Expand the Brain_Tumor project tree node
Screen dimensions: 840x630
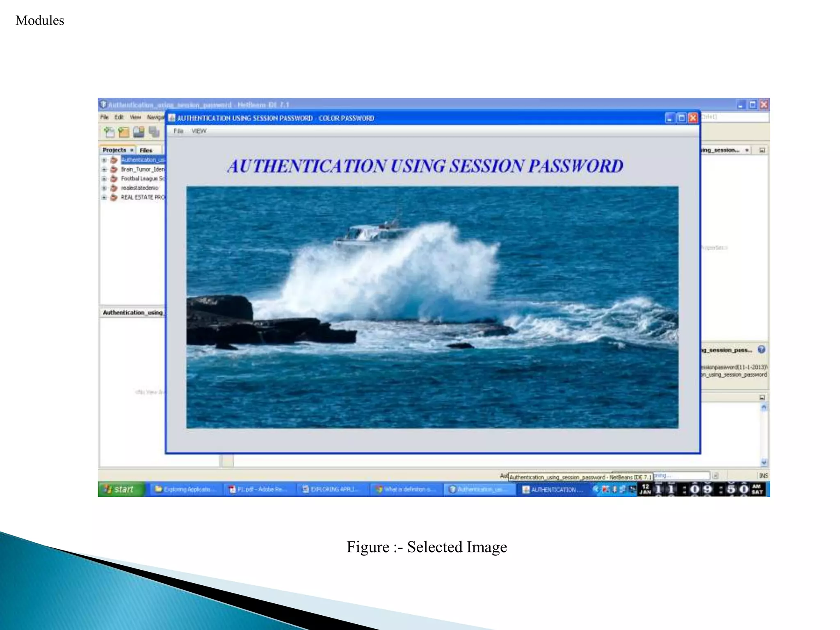tap(104, 169)
